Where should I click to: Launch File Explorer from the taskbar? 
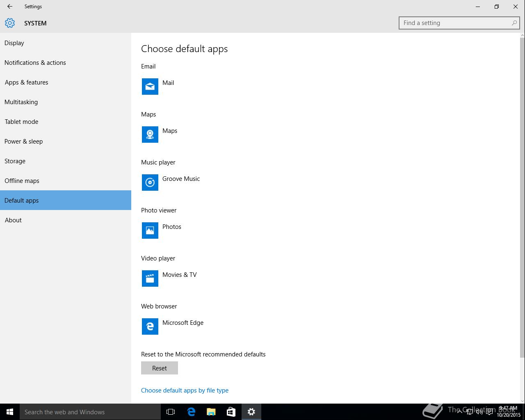tap(211, 412)
